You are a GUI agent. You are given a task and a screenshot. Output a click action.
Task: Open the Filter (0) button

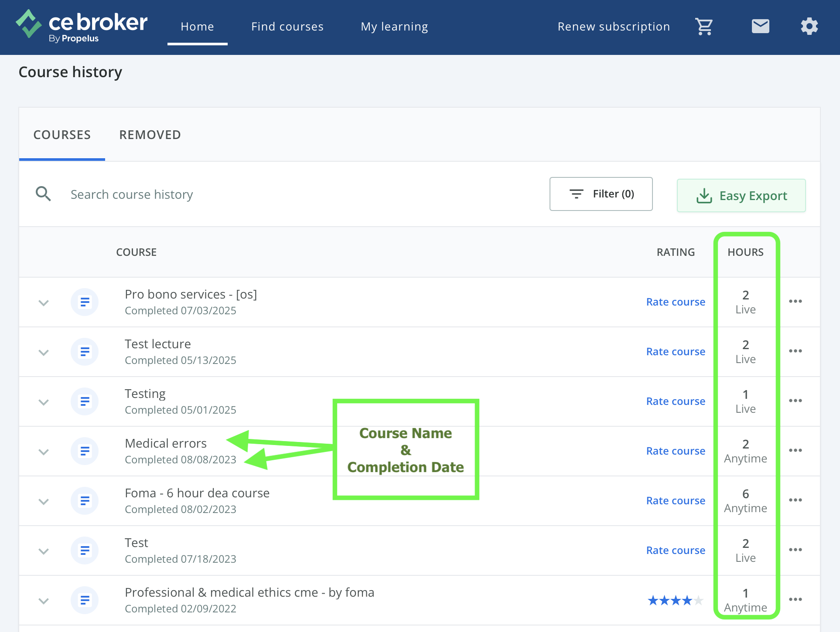click(601, 194)
